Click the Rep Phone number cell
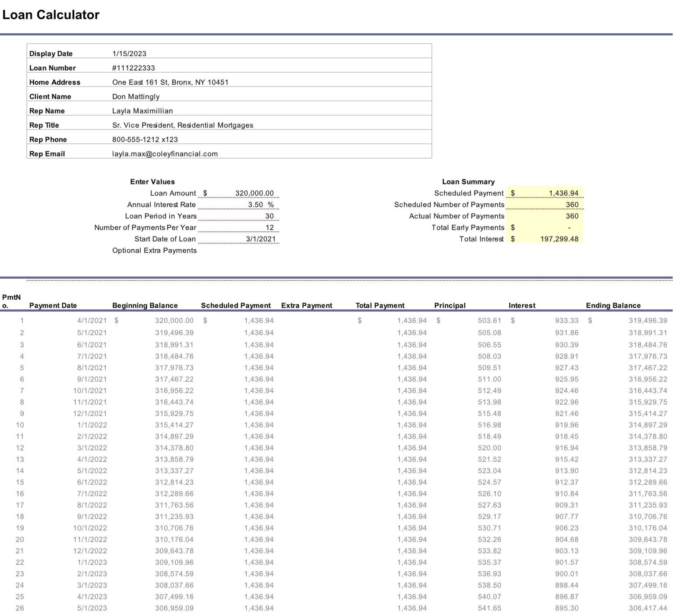Viewport: 673px width, 616px height. [145, 139]
